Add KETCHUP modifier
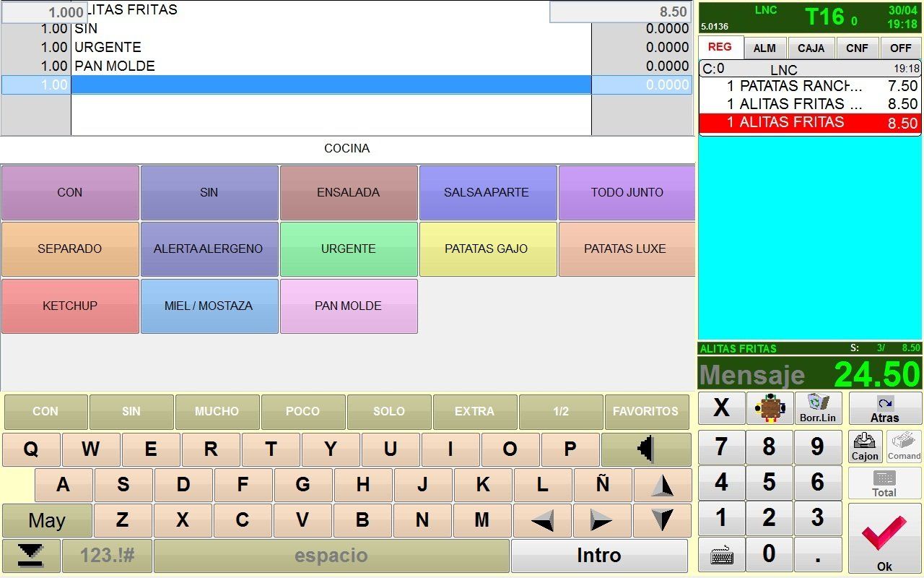The image size is (924, 578). pos(70,306)
